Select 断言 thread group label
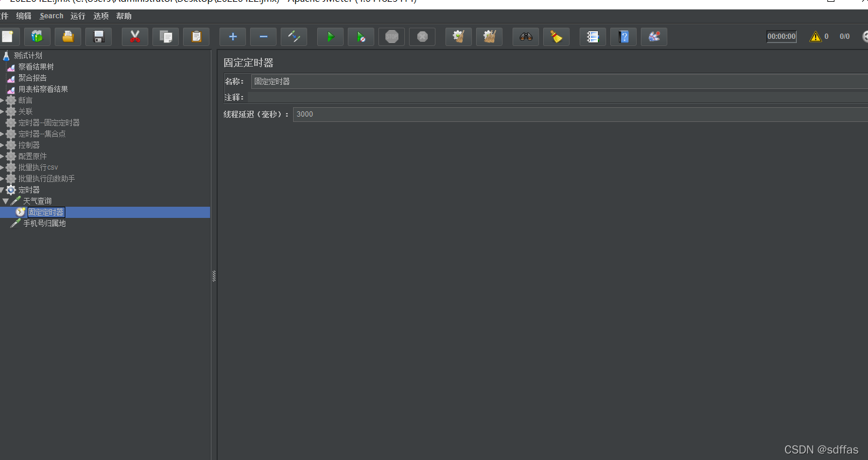The height and width of the screenshot is (460, 868). tap(25, 100)
